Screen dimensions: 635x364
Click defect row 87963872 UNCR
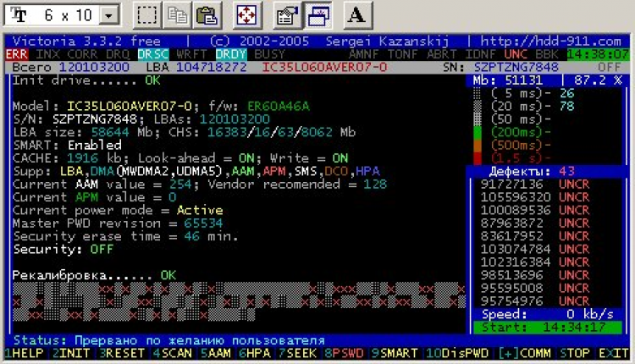click(535, 223)
